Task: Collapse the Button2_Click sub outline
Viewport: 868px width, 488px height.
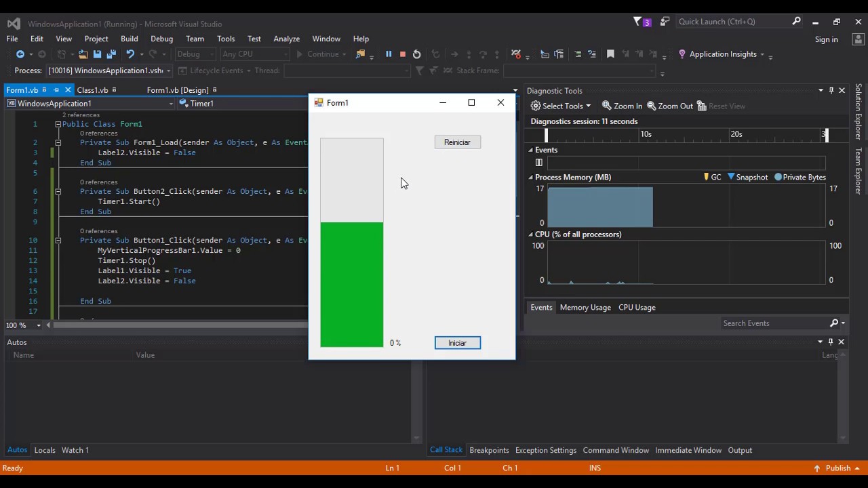Action: point(58,191)
